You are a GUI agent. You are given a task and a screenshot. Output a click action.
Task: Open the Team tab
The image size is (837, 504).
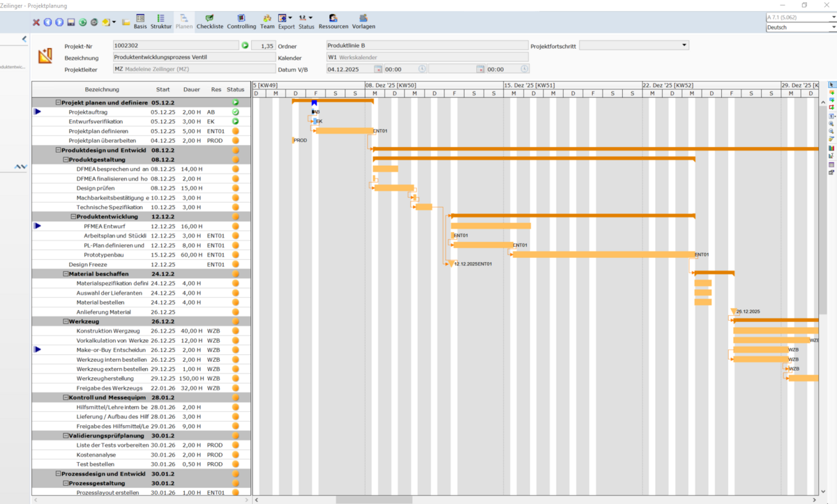click(x=267, y=22)
